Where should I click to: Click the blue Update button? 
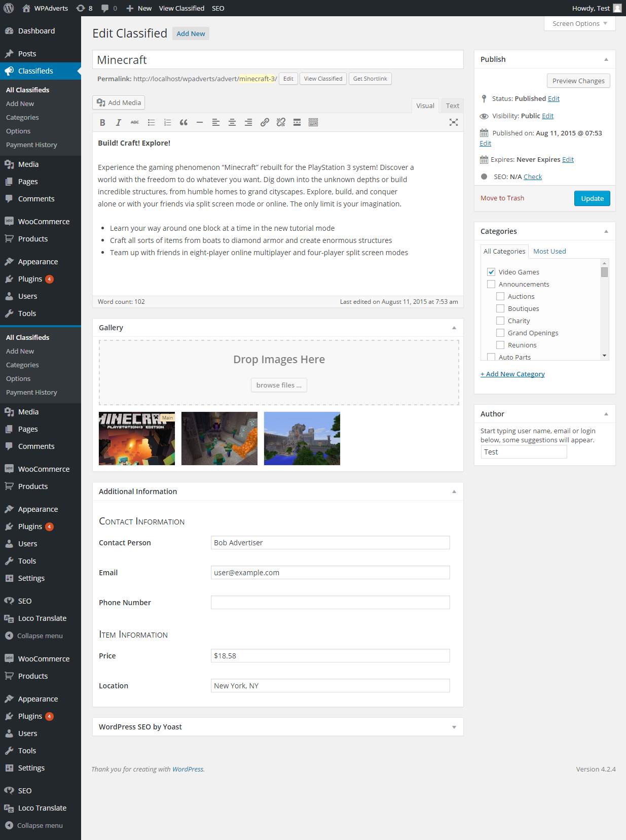(592, 198)
